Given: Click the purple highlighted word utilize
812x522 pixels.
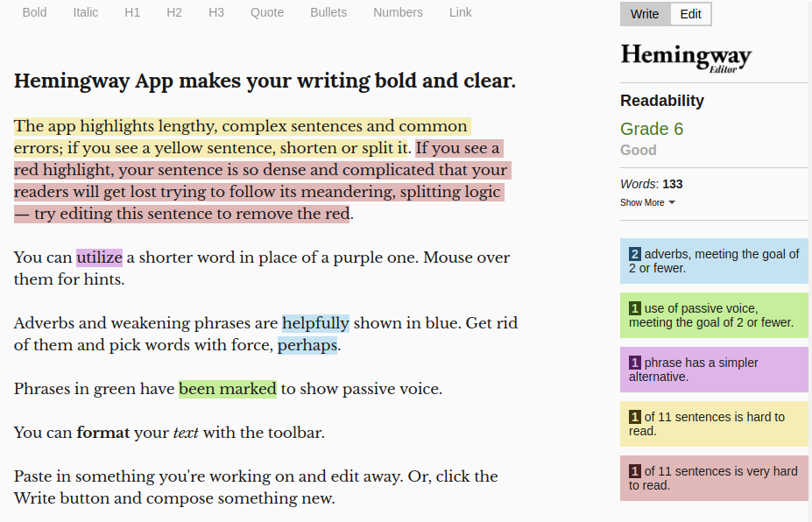Looking at the screenshot, I should coord(100,257).
